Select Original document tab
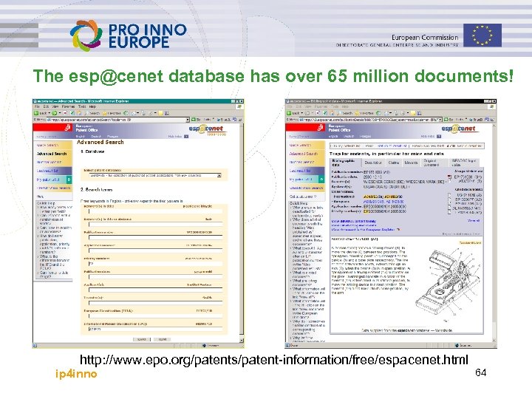 [434, 163]
